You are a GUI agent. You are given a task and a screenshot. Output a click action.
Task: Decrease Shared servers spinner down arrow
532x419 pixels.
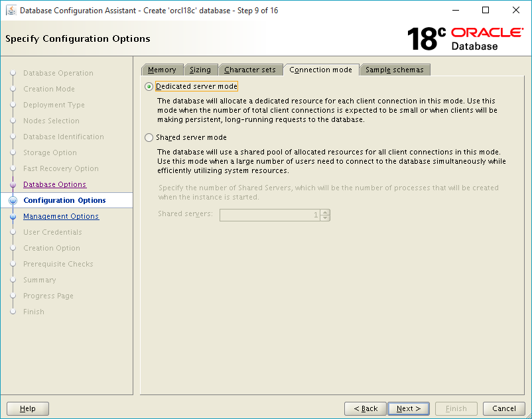click(325, 217)
